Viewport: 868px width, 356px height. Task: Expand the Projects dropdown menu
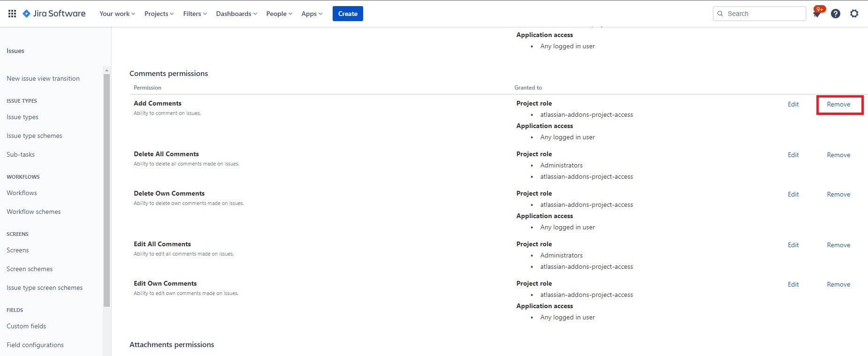click(x=159, y=14)
